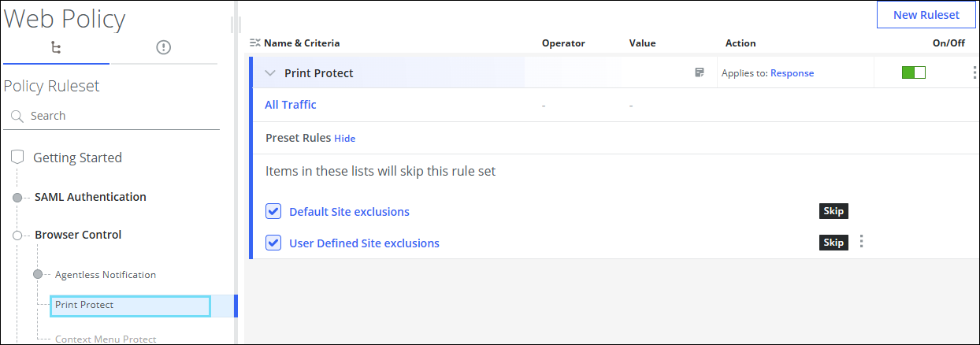Uncheck User Defined Site exclusions checkbox
This screenshot has height=345, width=980.
point(273,243)
